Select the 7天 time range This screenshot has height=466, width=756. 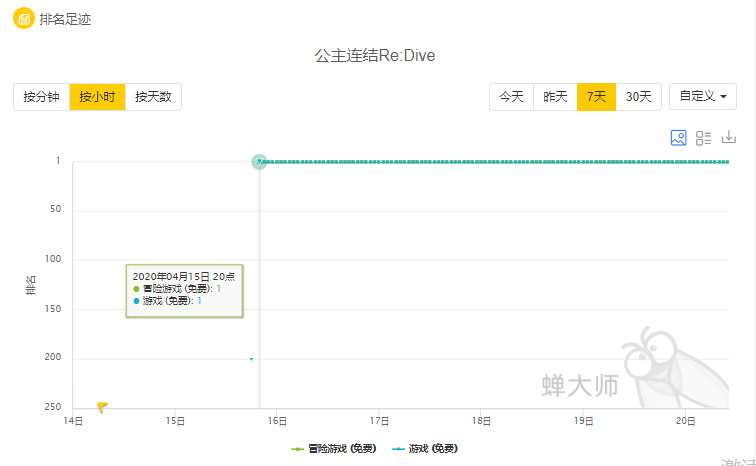596,97
